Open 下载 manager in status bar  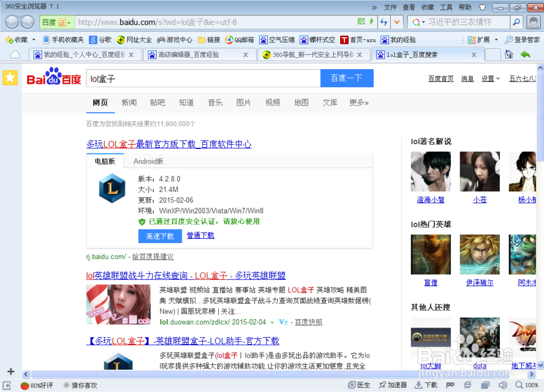pos(426,385)
